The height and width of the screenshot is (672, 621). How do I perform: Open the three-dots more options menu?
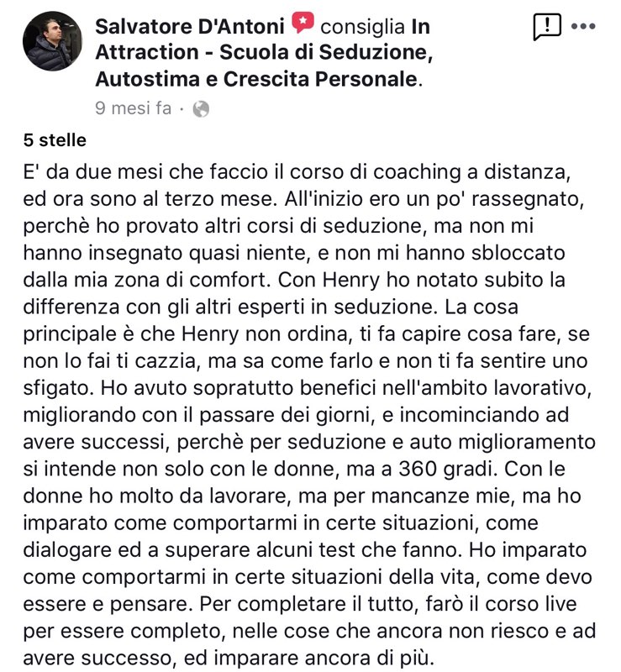[584, 26]
